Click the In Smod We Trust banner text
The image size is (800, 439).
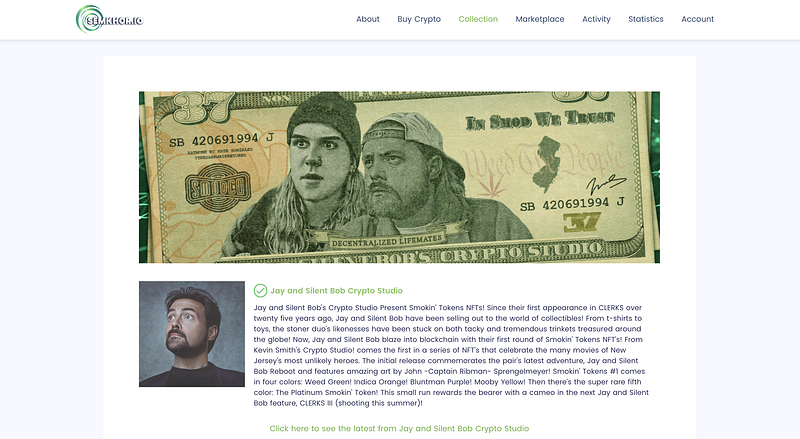click(x=540, y=120)
